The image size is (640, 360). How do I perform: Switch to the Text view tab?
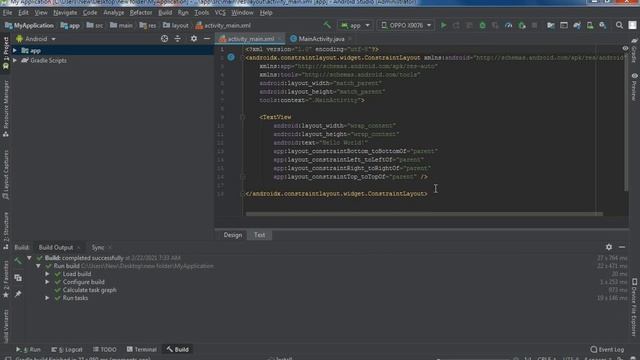tap(260, 235)
